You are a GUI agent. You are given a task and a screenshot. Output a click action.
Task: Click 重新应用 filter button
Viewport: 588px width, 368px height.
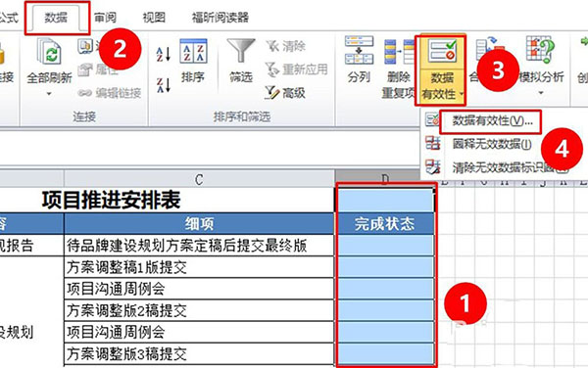pos(296,69)
